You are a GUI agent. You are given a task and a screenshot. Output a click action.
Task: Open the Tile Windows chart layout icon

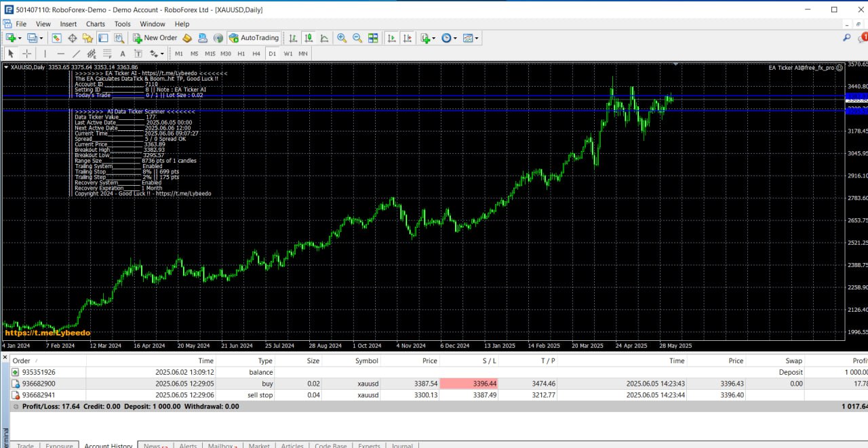pos(372,39)
